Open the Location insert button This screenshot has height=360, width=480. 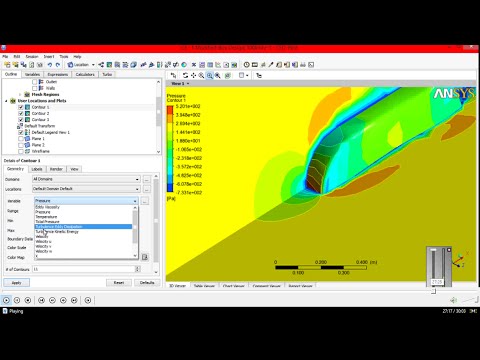(78, 65)
